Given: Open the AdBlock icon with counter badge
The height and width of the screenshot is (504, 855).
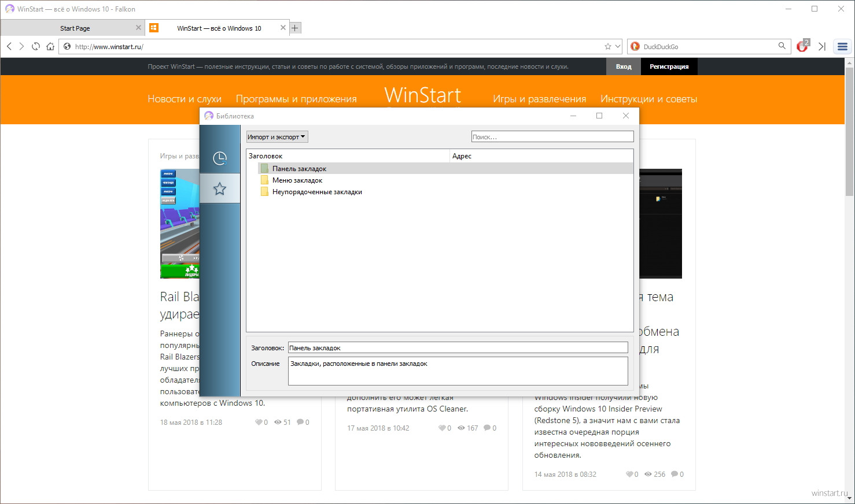Looking at the screenshot, I should [x=803, y=46].
